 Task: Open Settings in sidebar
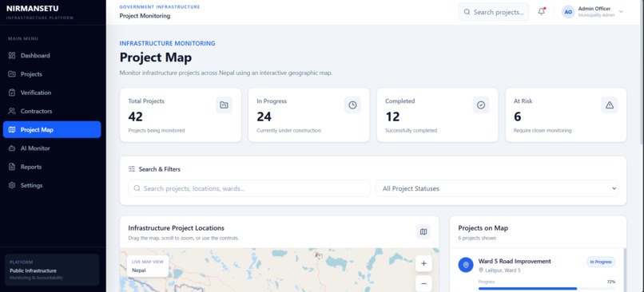click(x=52, y=185)
